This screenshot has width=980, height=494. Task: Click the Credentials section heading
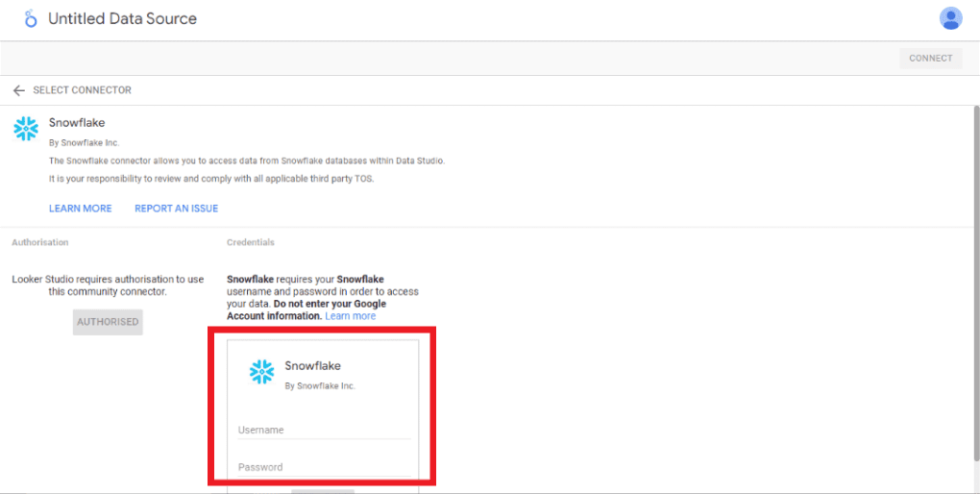pyautogui.click(x=251, y=242)
